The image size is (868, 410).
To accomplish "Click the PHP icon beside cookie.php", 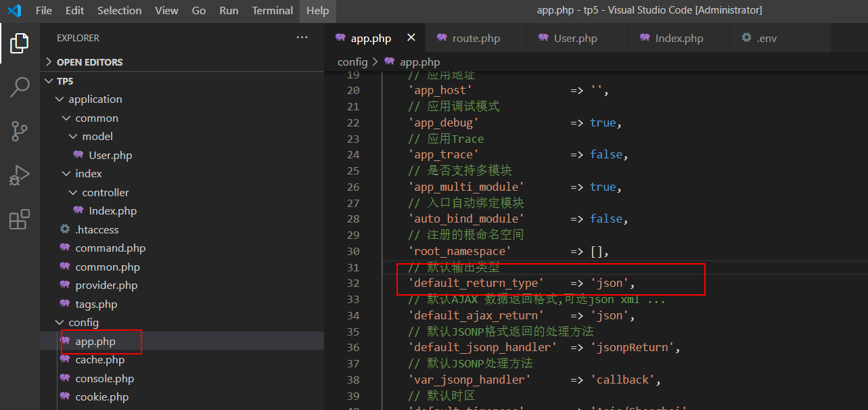I will coord(65,396).
